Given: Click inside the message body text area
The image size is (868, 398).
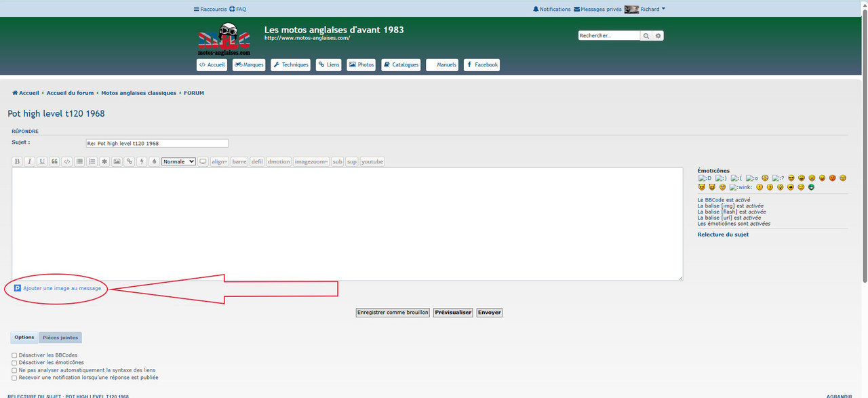Looking at the screenshot, I should [347, 224].
